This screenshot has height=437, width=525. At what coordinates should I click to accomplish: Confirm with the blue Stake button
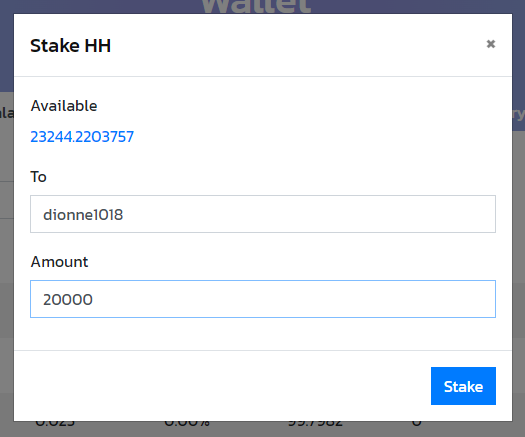pyautogui.click(x=463, y=386)
